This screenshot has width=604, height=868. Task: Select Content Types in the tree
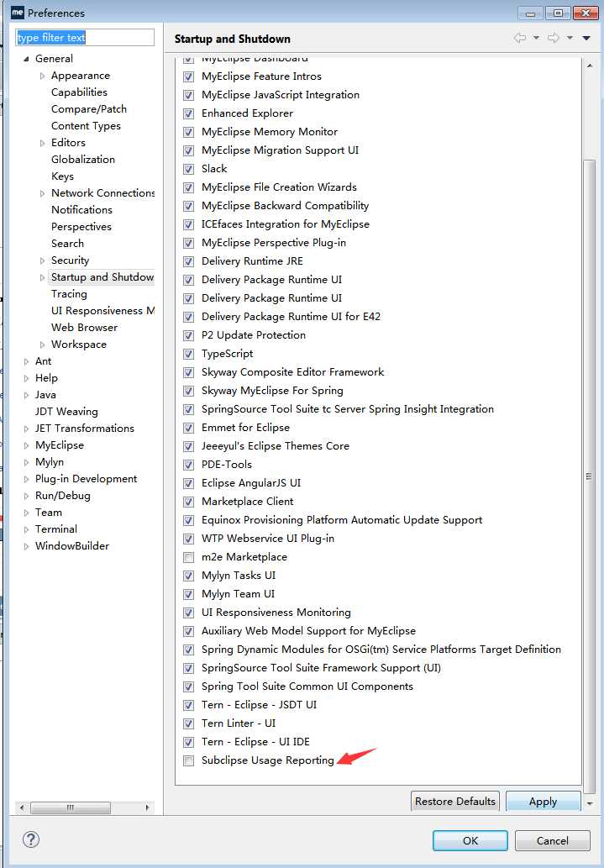click(86, 126)
